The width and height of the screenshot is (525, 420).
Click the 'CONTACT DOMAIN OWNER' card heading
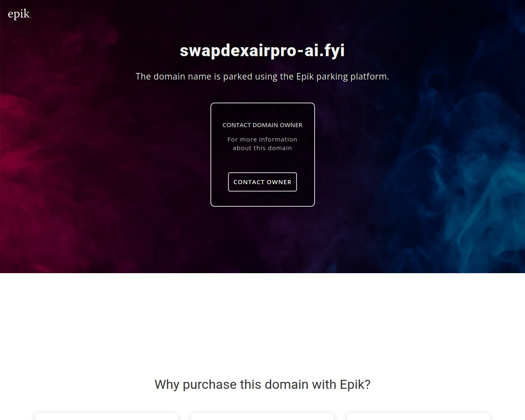(262, 125)
